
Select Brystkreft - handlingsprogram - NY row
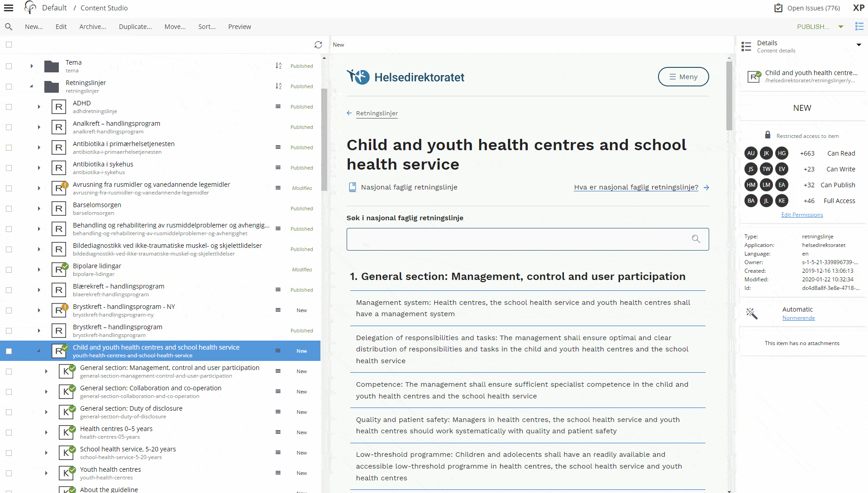[160, 310]
